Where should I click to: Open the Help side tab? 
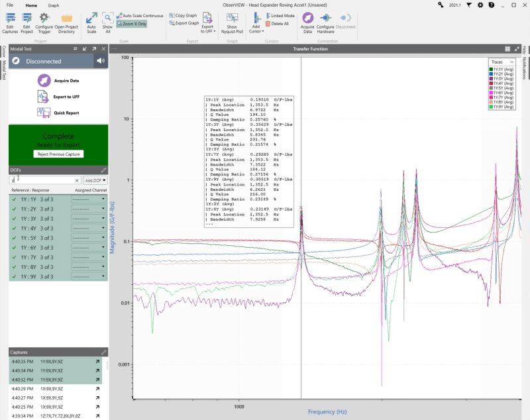pyautogui.click(x=523, y=50)
